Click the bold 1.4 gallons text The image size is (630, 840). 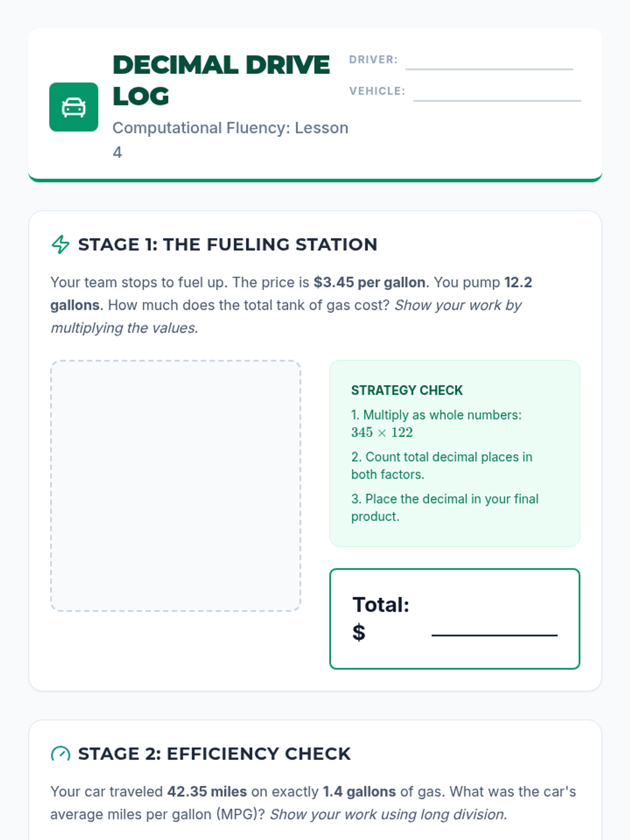pyautogui.click(x=359, y=792)
